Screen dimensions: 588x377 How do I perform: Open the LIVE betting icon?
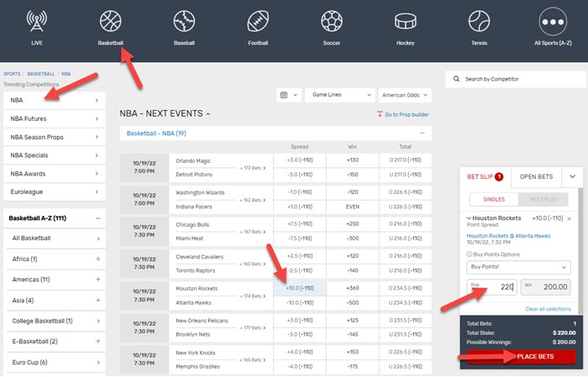click(37, 21)
